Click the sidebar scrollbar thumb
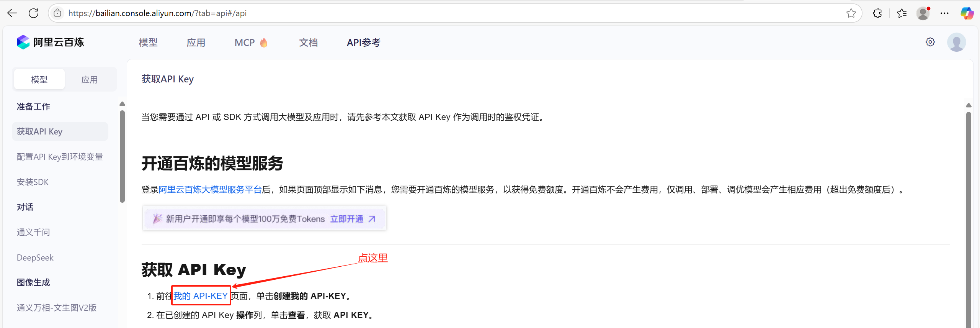Viewport: 980px width, 328px height. (122, 156)
